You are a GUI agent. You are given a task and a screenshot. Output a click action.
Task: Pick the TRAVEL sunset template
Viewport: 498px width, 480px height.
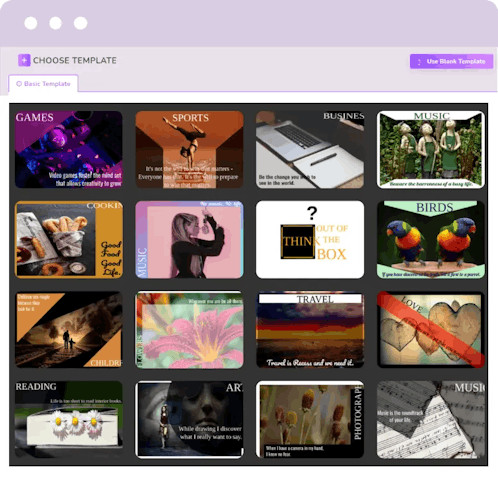310,330
